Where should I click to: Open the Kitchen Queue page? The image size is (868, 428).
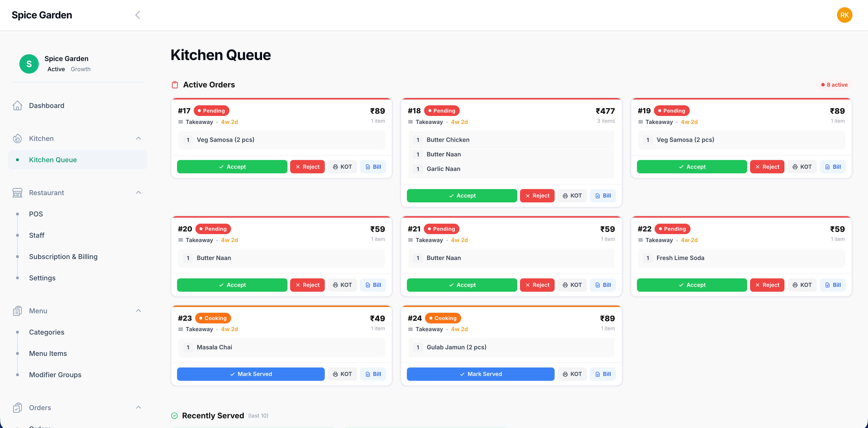coord(53,160)
